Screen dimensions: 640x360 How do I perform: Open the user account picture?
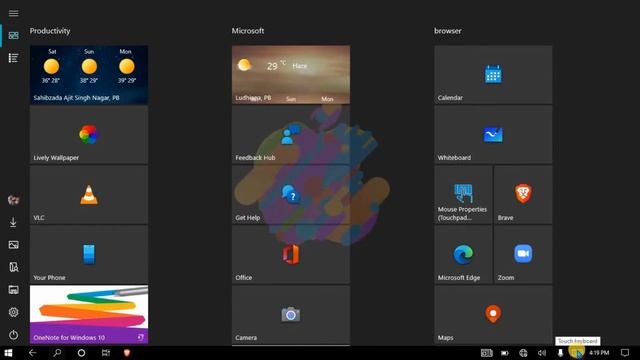coord(13,200)
